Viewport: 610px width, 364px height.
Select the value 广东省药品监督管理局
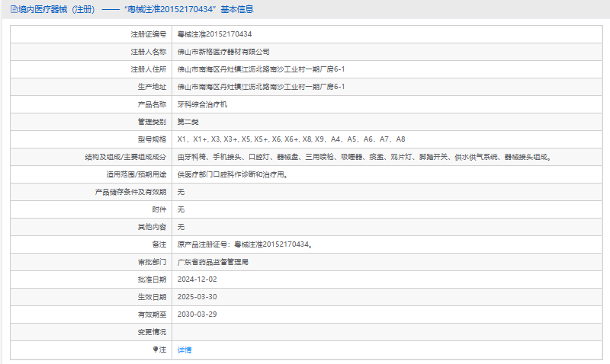point(213,262)
